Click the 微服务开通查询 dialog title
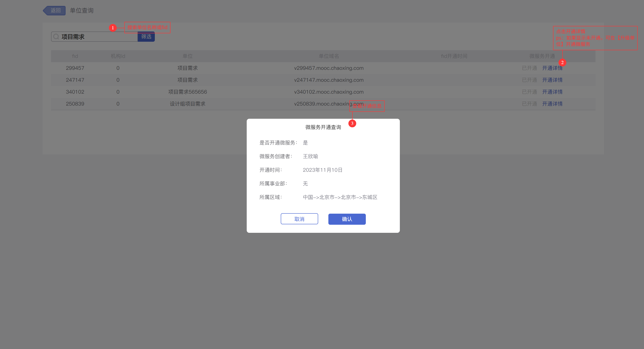The height and width of the screenshot is (349, 644). [323, 127]
